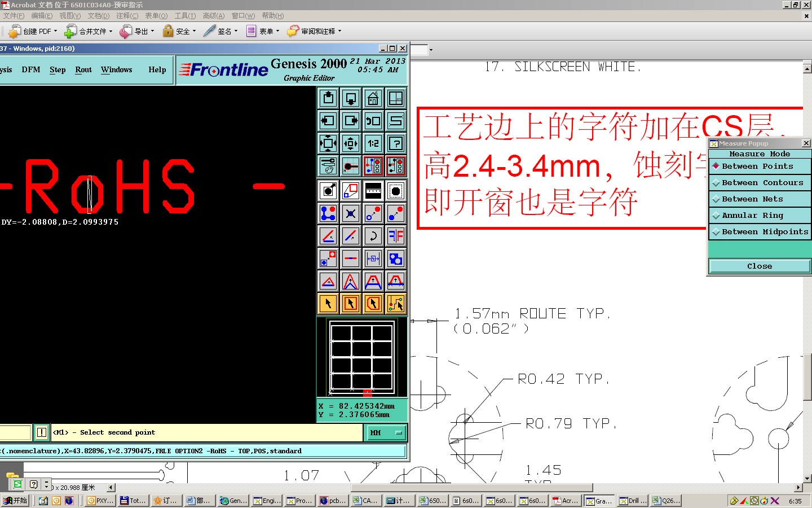Viewport: 812px width, 508px height.
Task: Toggle the left red traffic-light layer icon
Action: (373, 166)
